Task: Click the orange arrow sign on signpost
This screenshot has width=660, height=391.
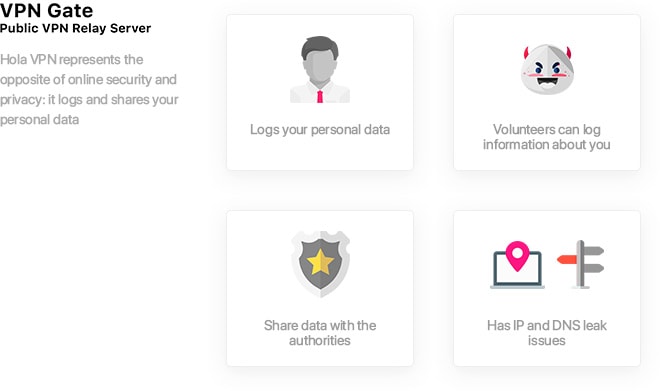Action: point(567,259)
